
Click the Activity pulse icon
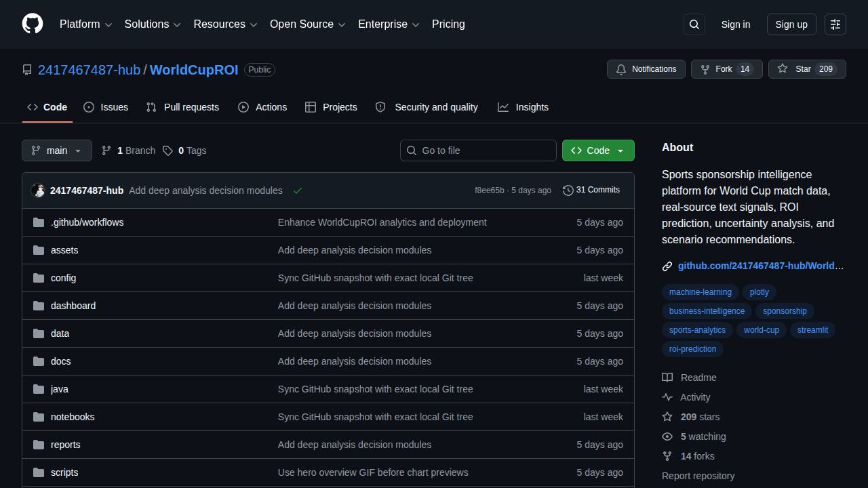click(x=667, y=397)
